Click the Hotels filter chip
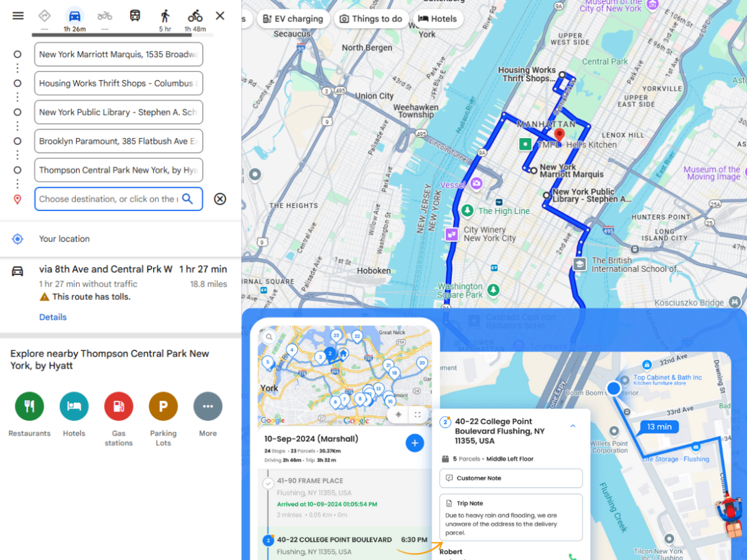The width and height of the screenshot is (747, 560). pos(438,19)
